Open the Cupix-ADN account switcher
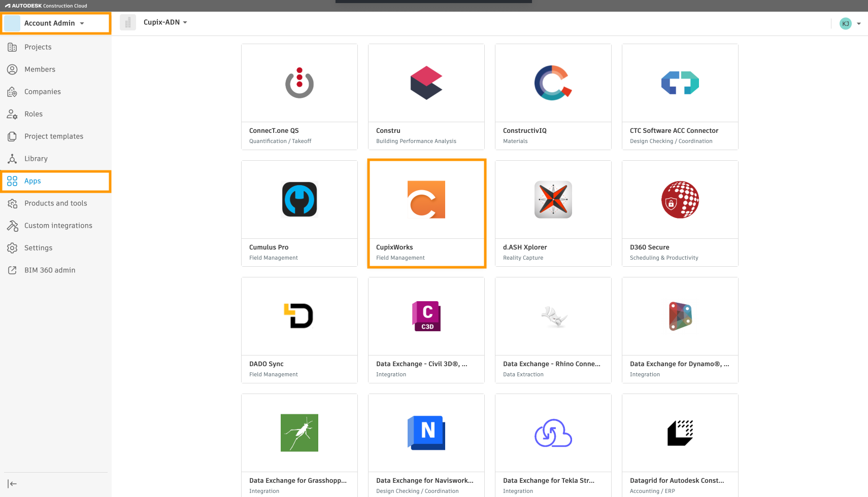Image resolution: width=868 pixels, height=497 pixels. tap(165, 22)
